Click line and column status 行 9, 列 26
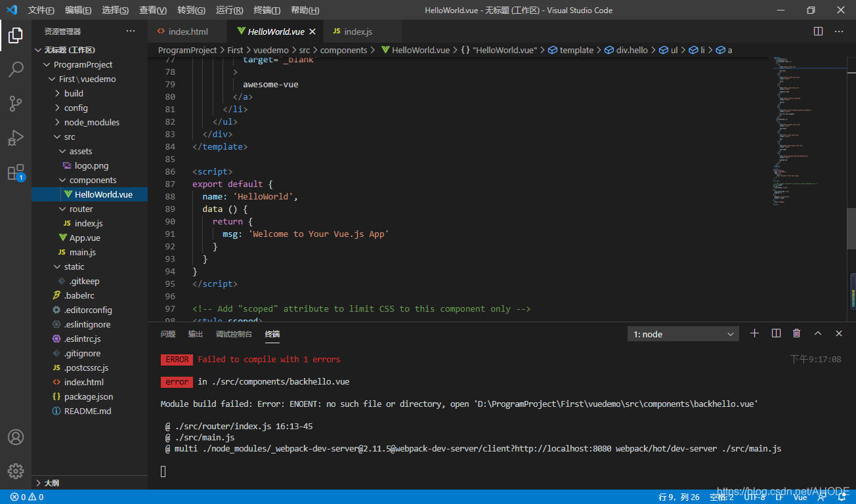 679,497
